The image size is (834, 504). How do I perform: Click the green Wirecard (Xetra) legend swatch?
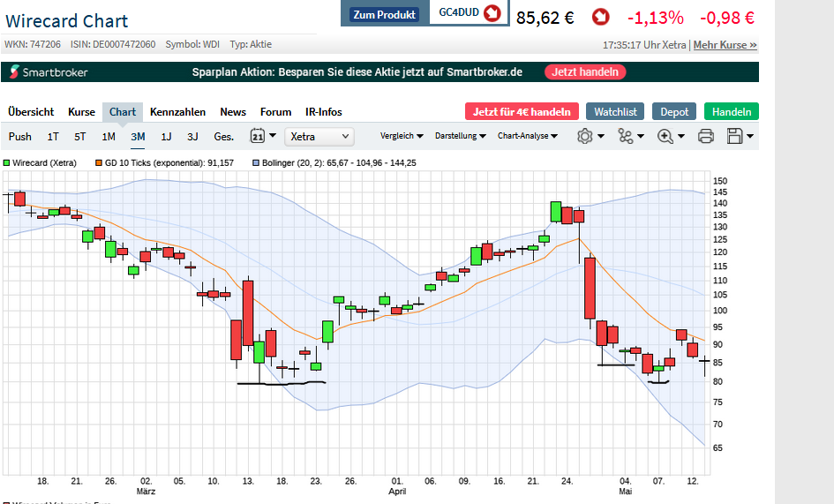coord(7,163)
